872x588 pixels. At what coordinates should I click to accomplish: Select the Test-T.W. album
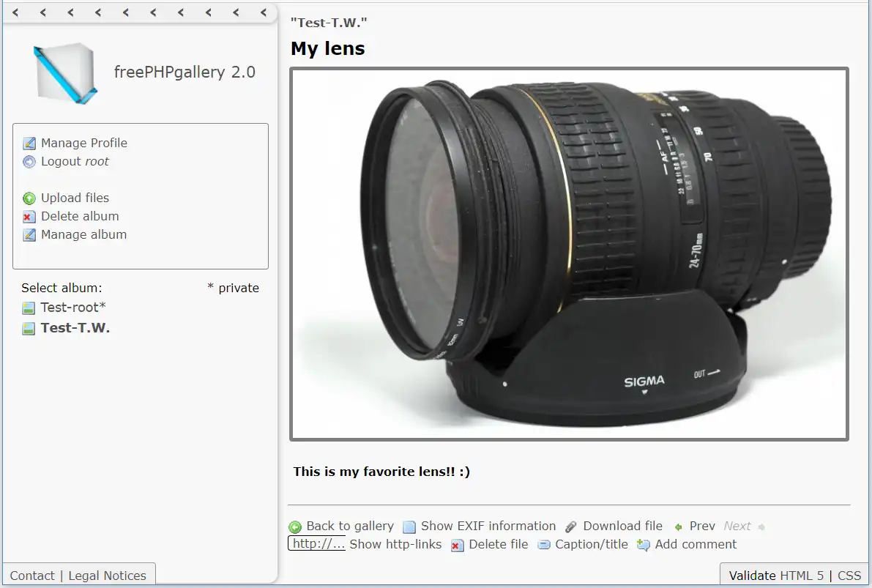(x=75, y=327)
